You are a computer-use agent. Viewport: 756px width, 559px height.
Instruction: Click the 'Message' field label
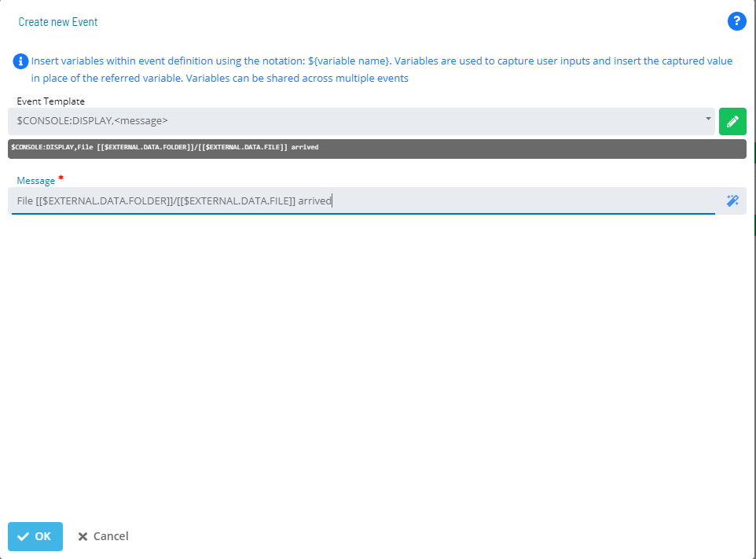(35, 181)
